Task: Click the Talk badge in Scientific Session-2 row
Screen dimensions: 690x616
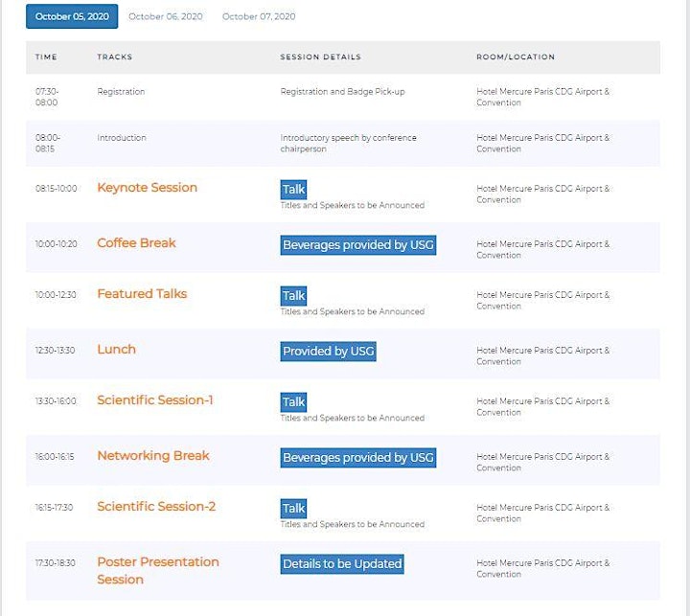Action: (x=293, y=509)
